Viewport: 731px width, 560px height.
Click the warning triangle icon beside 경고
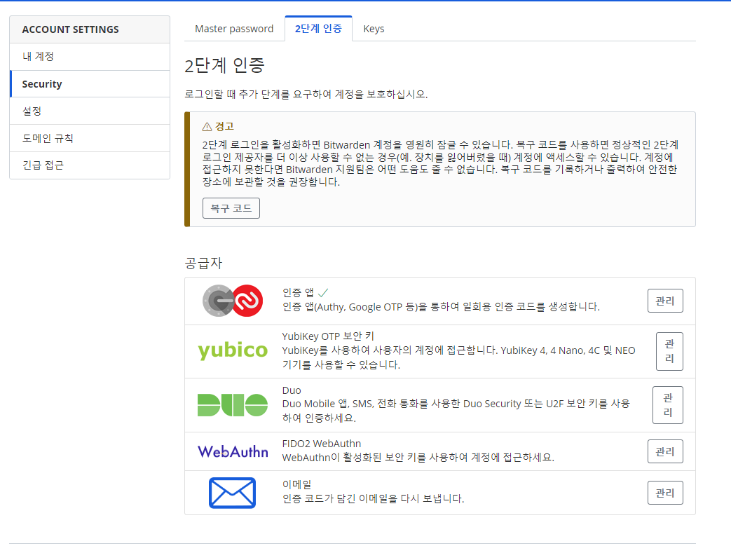pyautogui.click(x=207, y=127)
